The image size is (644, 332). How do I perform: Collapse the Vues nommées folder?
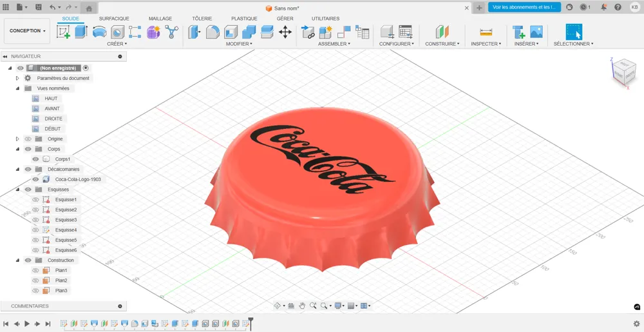17,88
